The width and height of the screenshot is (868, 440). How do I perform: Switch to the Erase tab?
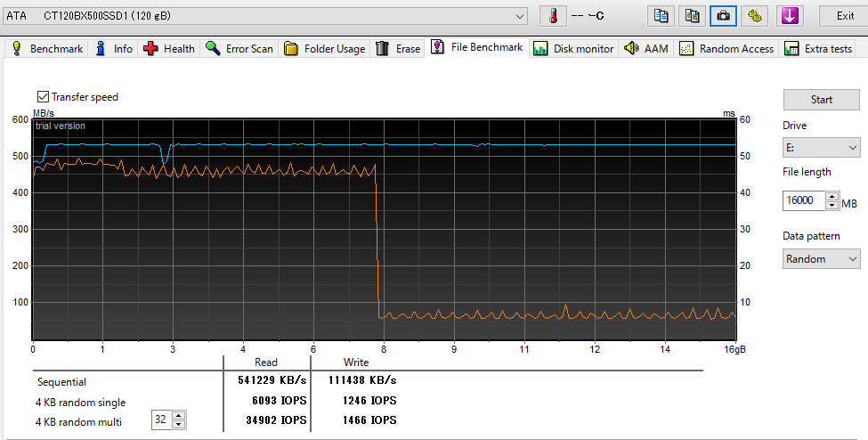point(397,49)
